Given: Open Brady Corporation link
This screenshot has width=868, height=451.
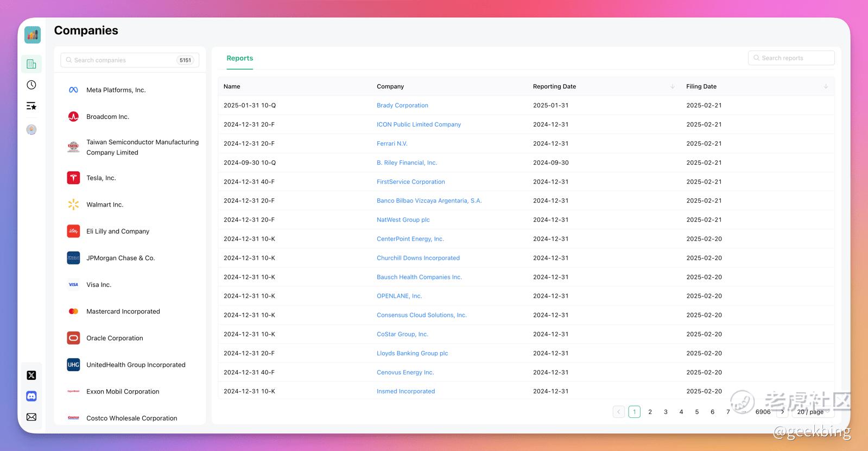Looking at the screenshot, I should point(402,105).
